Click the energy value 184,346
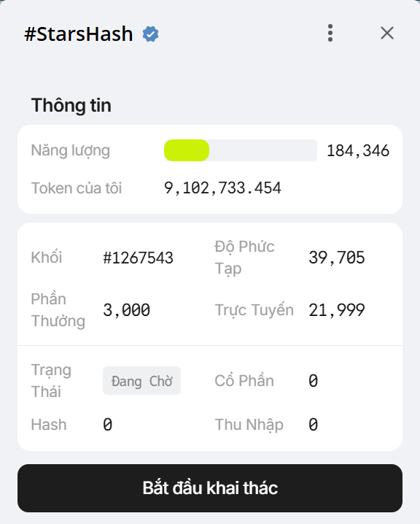The height and width of the screenshot is (524, 420). (357, 151)
